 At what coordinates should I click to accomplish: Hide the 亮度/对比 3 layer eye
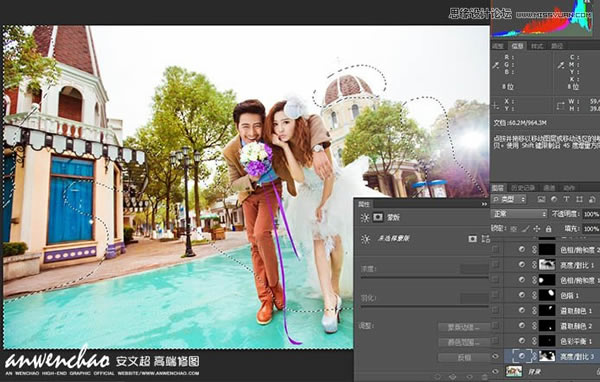click(496, 356)
